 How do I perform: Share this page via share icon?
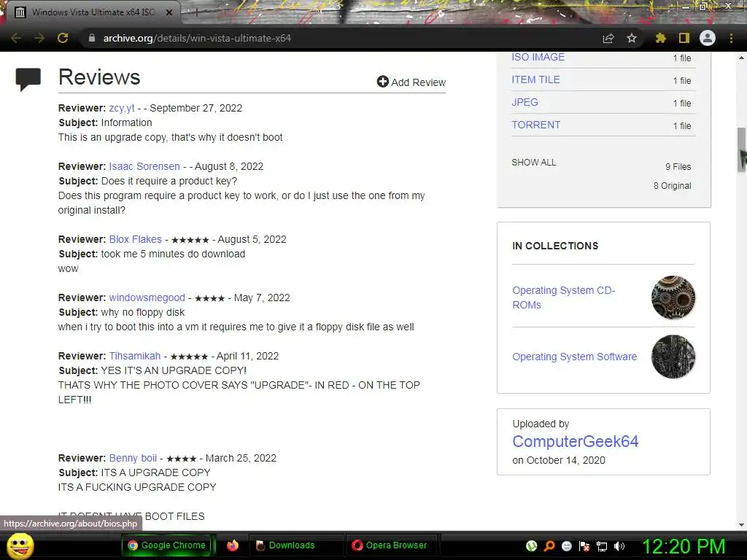tap(608, 38)
